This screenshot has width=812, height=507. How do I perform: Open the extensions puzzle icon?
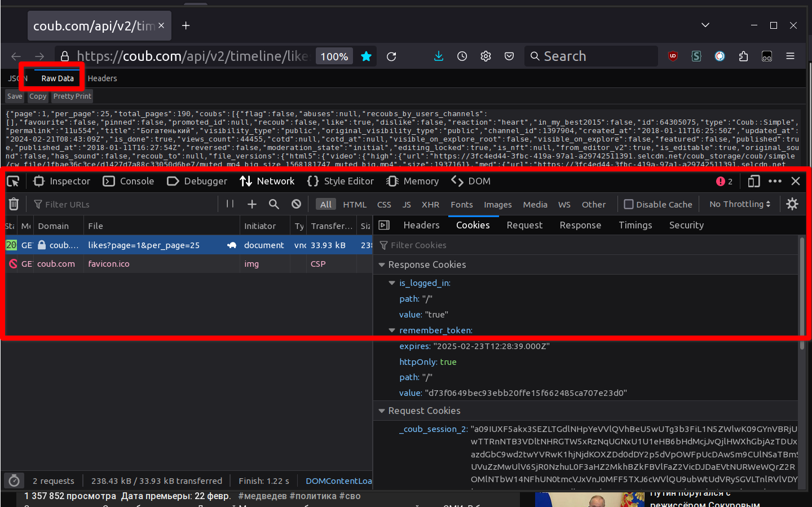pyautogui.click(x=743, y=56)
